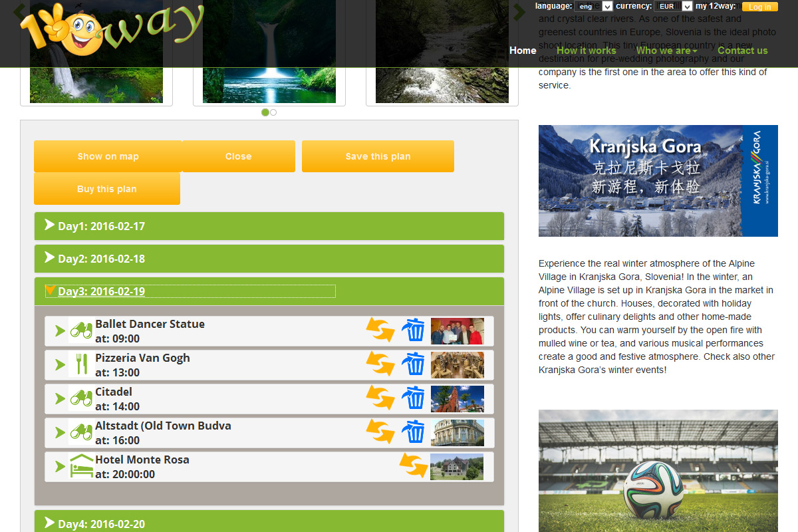This screenshot has width=798, height=532.
Task: Click the Hotel Monte Rosa title
Action: click(x=142, y=460)
